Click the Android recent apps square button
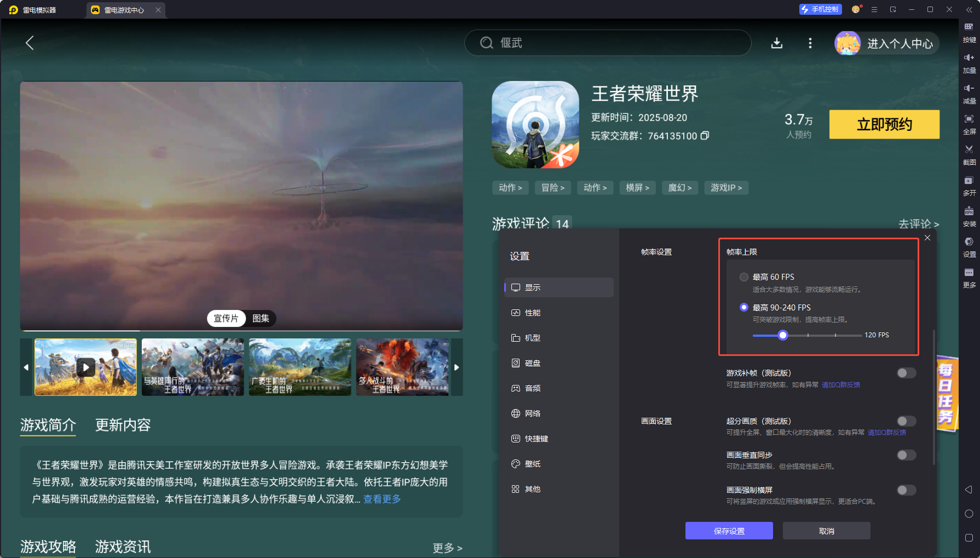 [969, 538]
